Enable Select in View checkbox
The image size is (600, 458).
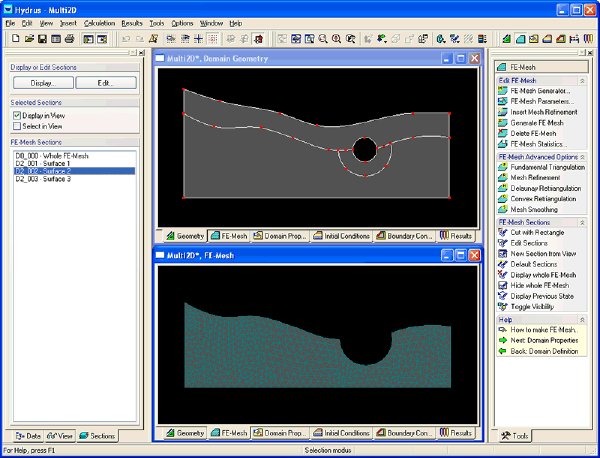coord(17,126)
